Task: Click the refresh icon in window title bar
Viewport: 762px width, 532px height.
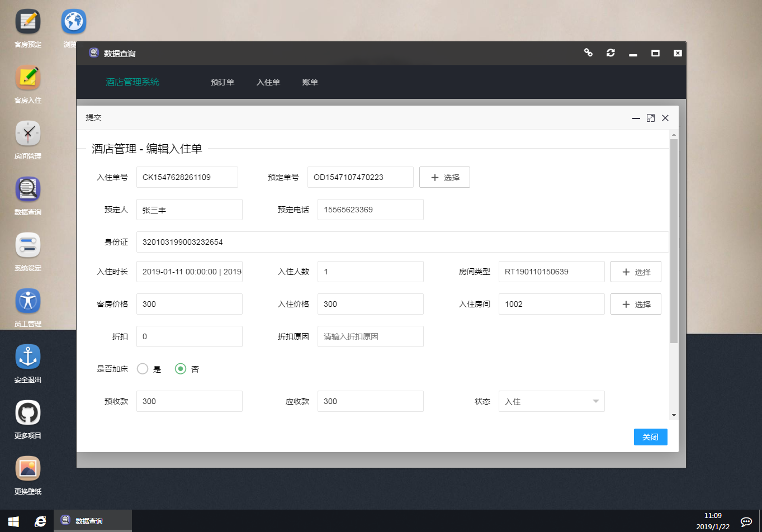Action: (x=610, y=53)
